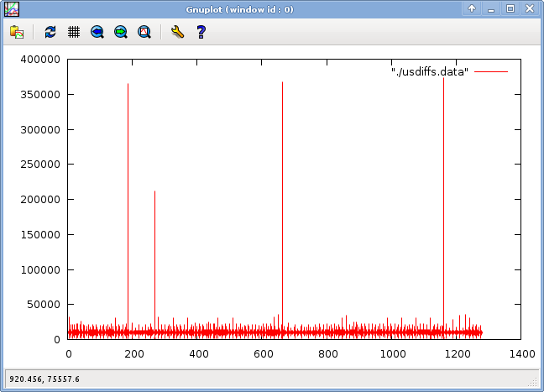Viewport: 544px width, 392px height.
Task: Close the Gnuplot window
Action: tap(529, 8)
